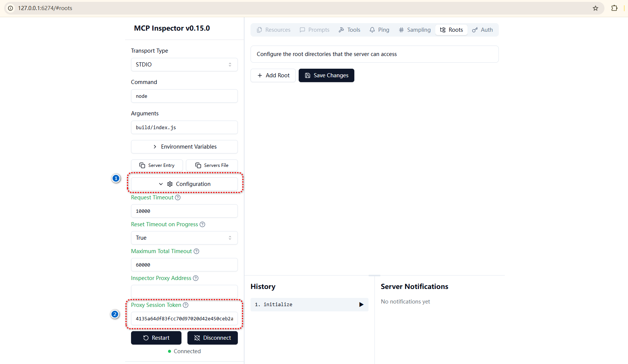This screenshot has width=628, height=364.
Task: Click the Proxy Session Token input field
Action: [x=184, y=318]
